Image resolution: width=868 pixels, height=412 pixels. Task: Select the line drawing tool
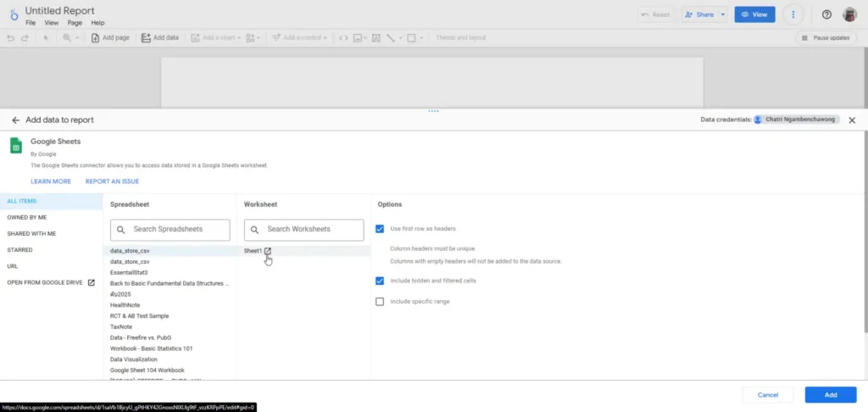391,37
